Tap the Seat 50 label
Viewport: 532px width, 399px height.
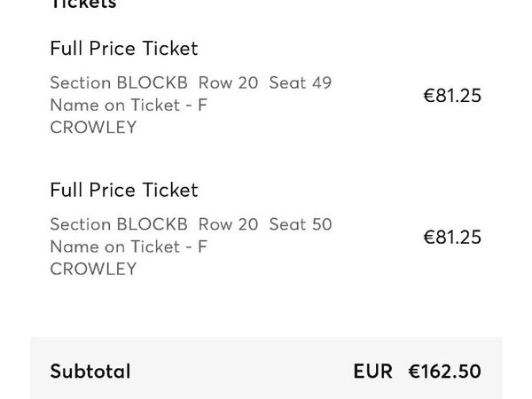coord(300,225)
